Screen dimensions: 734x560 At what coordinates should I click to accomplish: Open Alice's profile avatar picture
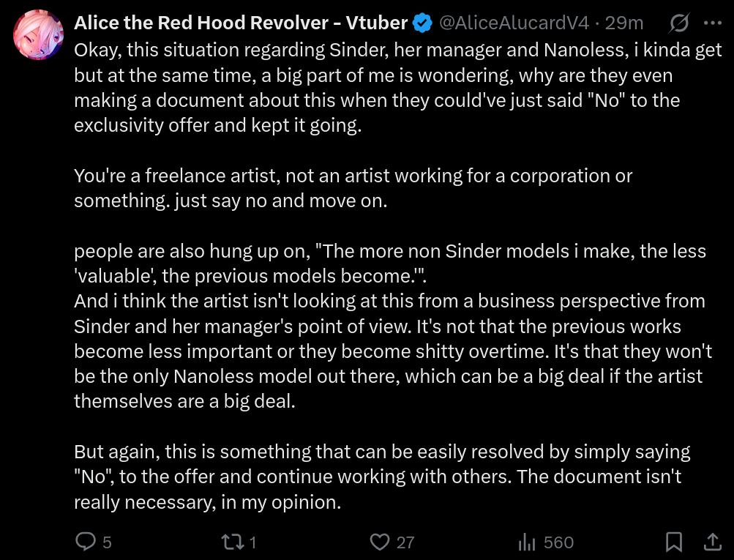coord(38,34)
